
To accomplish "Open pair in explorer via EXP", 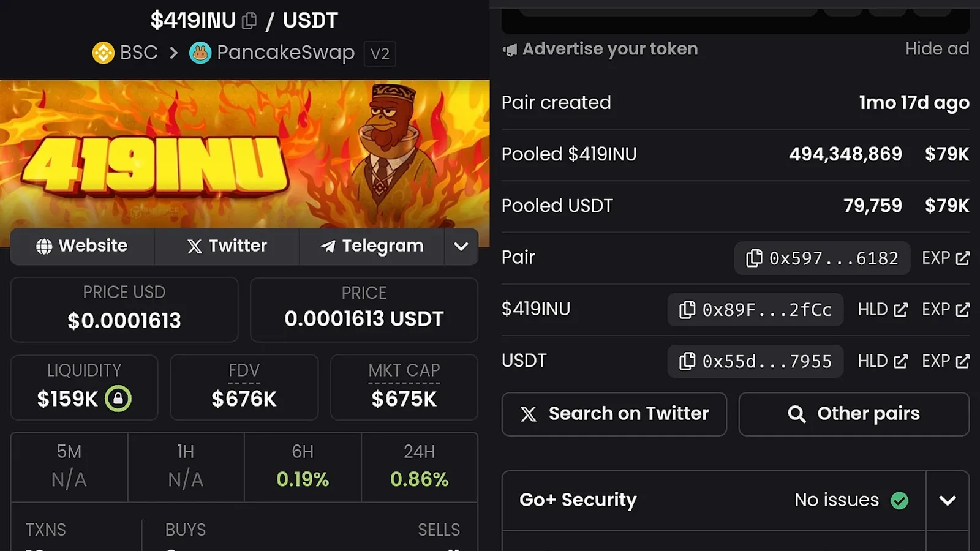I will 946,258.
